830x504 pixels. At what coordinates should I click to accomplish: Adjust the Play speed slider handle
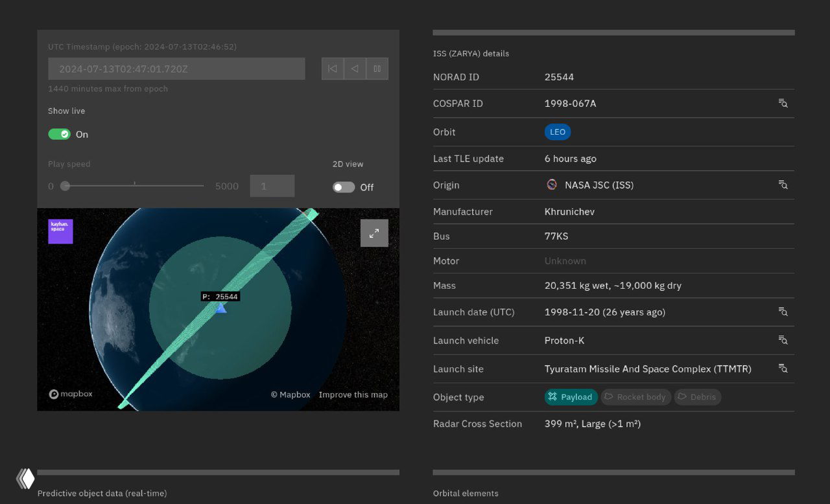pyautogui.click(x=65, y=186)
